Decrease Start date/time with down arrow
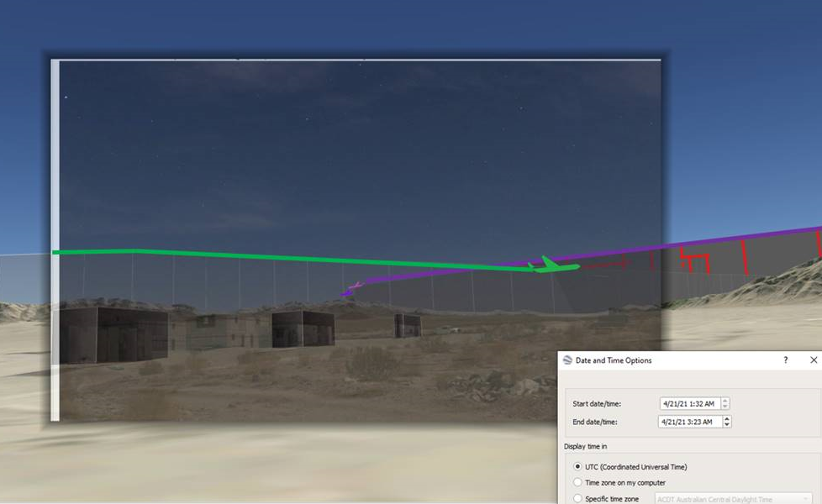 pos(726,407)
